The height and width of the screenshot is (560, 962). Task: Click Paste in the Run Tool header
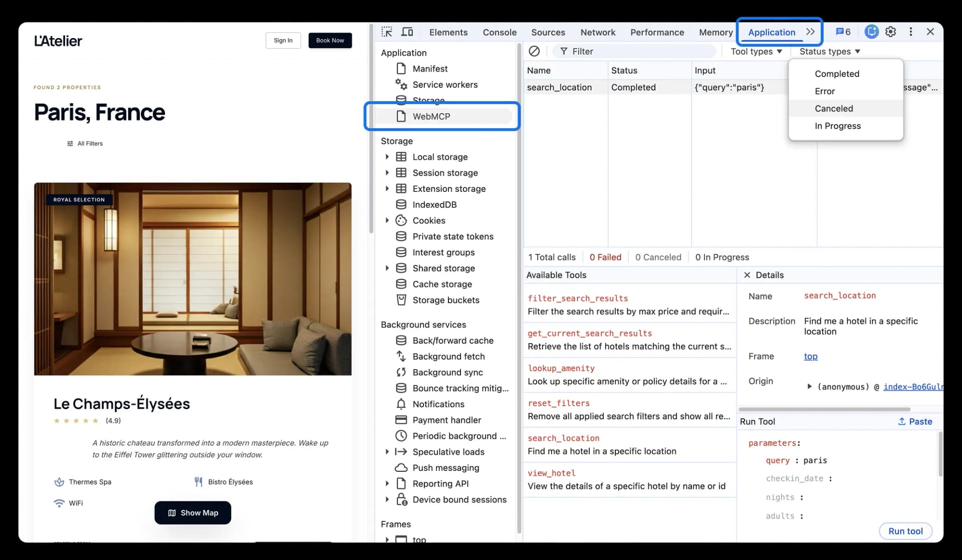(x=915, y=421)
